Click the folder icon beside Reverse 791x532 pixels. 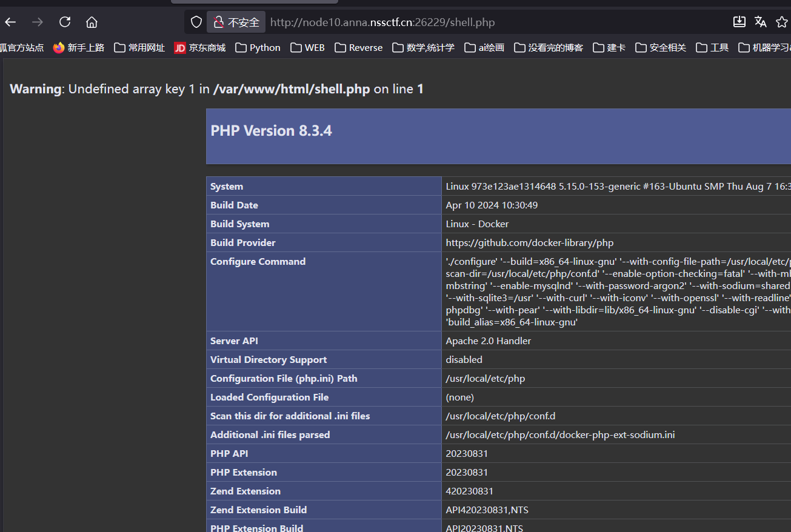click(340, 47)
